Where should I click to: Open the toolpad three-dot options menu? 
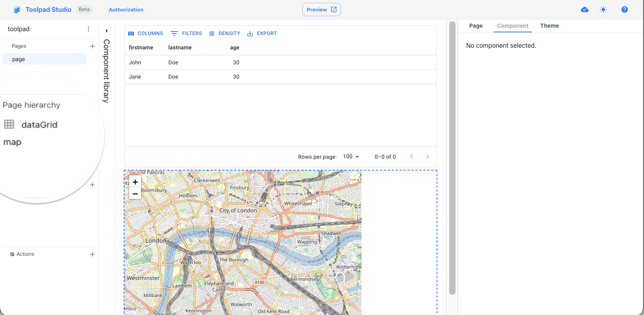click(89, 29)
